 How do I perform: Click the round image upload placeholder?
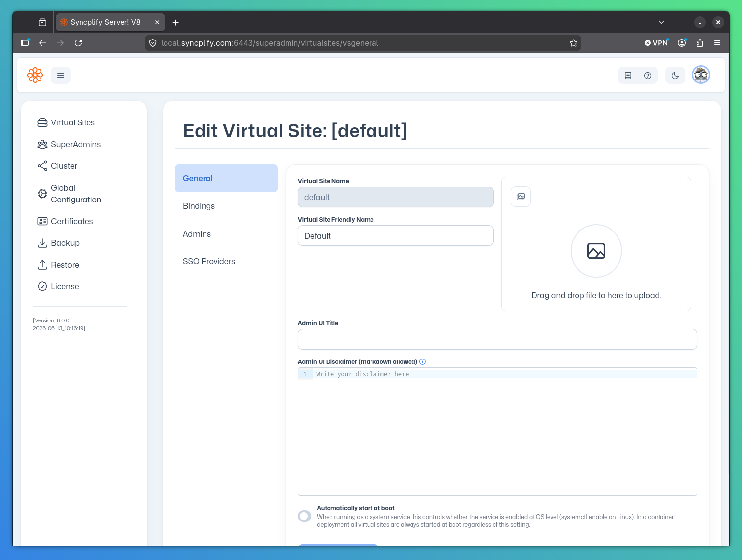596,251
